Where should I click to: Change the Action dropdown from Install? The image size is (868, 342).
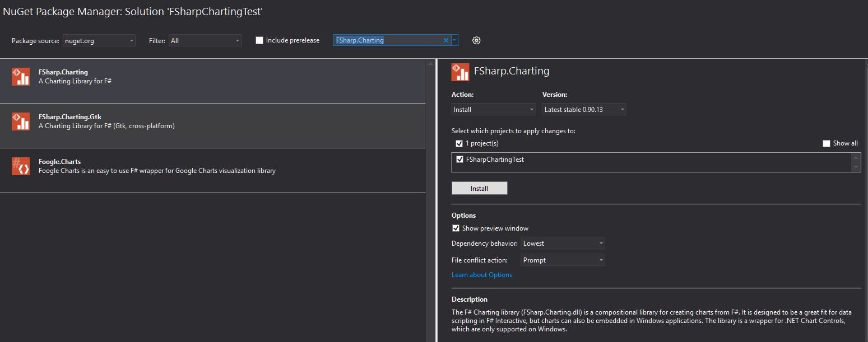pos(493,110)
